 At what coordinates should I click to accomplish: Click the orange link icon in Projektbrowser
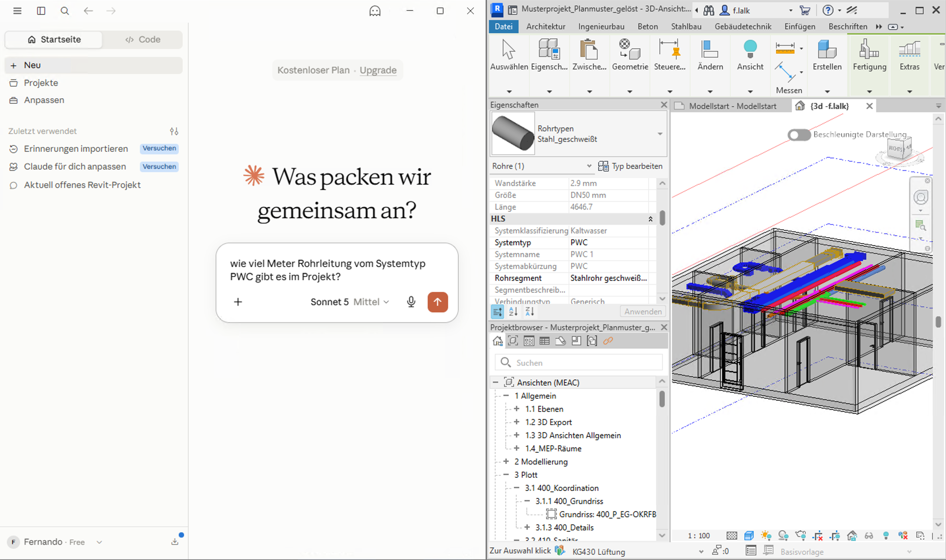608,341
